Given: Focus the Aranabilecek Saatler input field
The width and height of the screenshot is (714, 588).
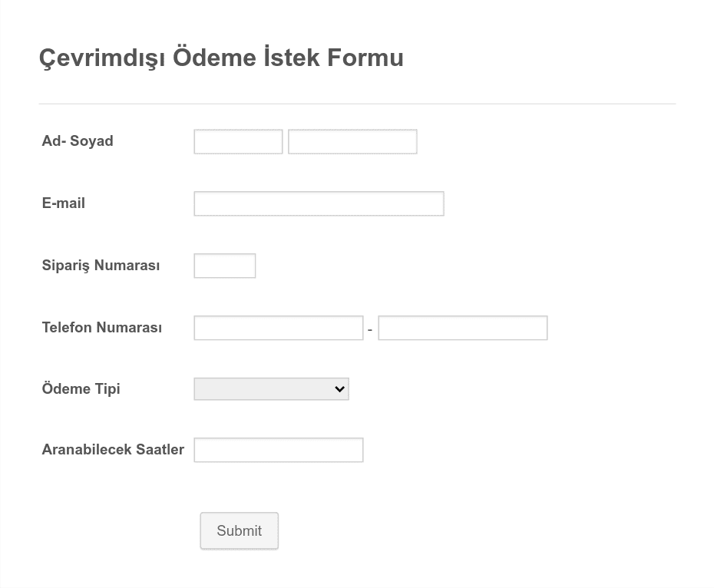Looking at the screenshot, I should pos(279,450).
